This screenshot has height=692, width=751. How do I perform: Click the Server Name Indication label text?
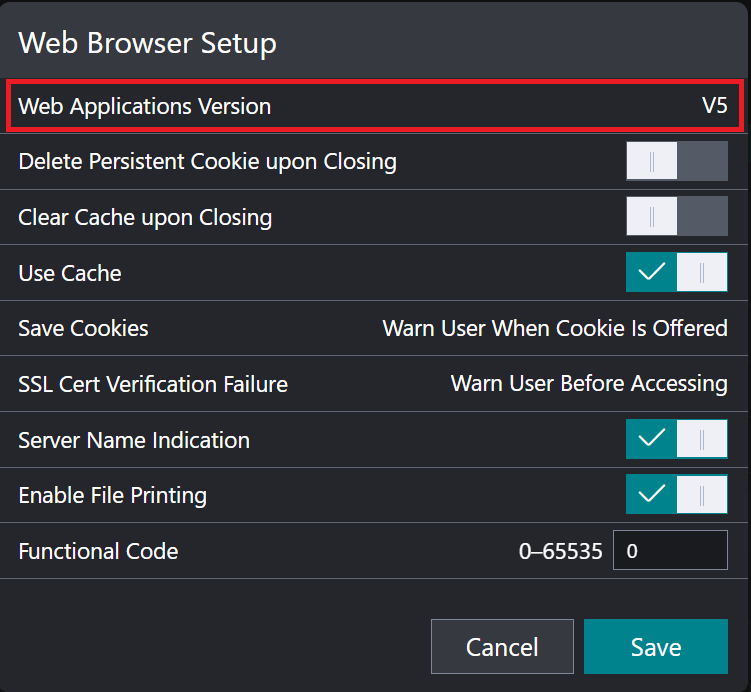[x=134, y=440]
